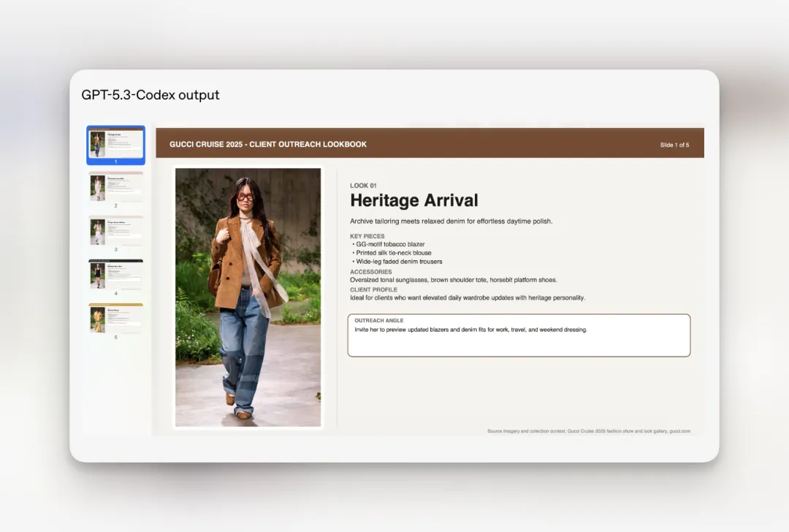The height and width of the screenshot is (532, 789).
Task: Click 'Ideal for clients who want elevated' line
Action: 468,298
